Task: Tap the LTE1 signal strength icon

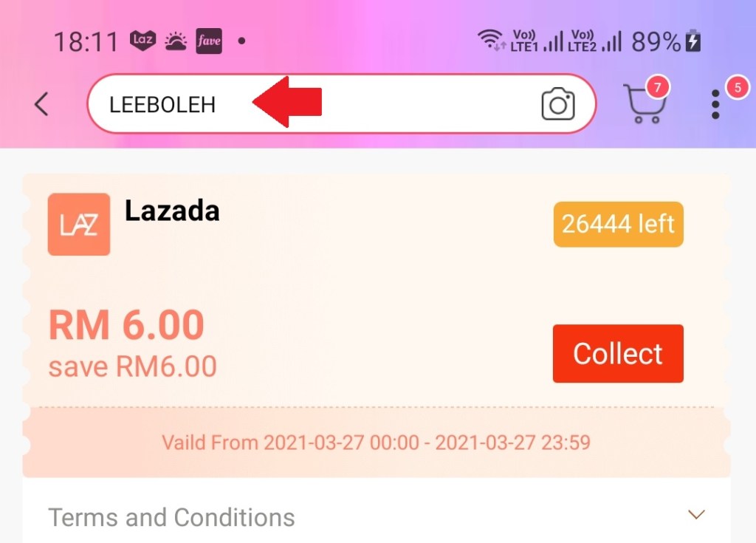Action: (554, 41)
